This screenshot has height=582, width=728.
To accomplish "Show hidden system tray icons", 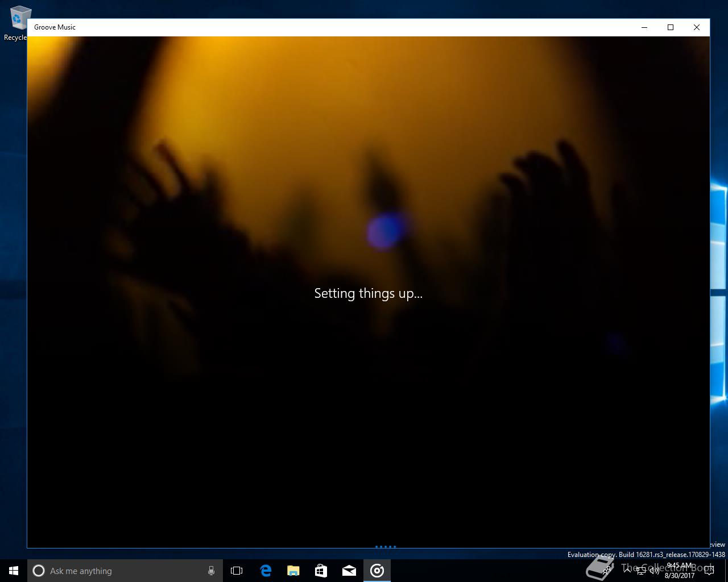I will click(x=628, y=571).
